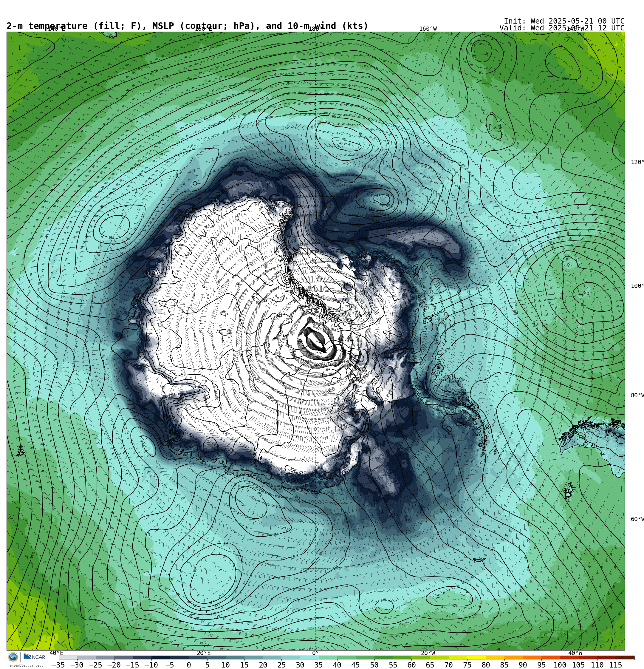
Task: Click the 115 colorbar tick label
Action: click(616, 665)
